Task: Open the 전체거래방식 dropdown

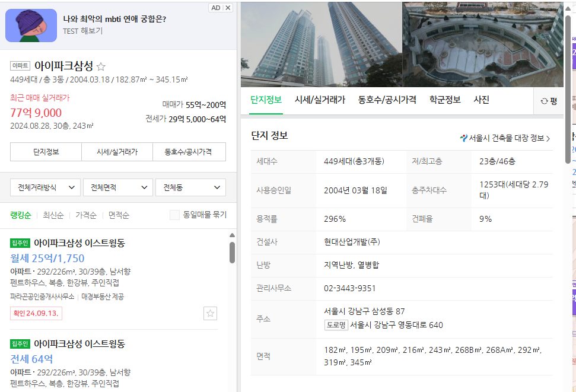Action: tap(45, 187)
